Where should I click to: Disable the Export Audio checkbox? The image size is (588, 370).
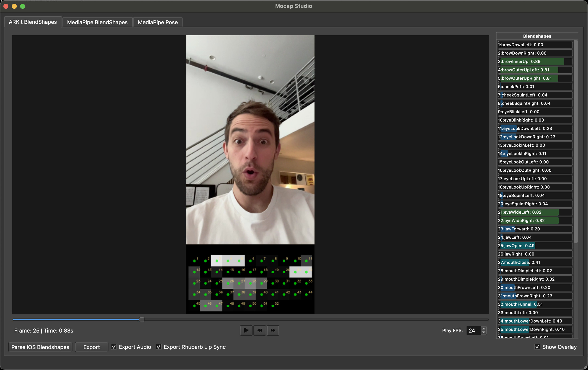pyautogui.click(x=114, y=347)
